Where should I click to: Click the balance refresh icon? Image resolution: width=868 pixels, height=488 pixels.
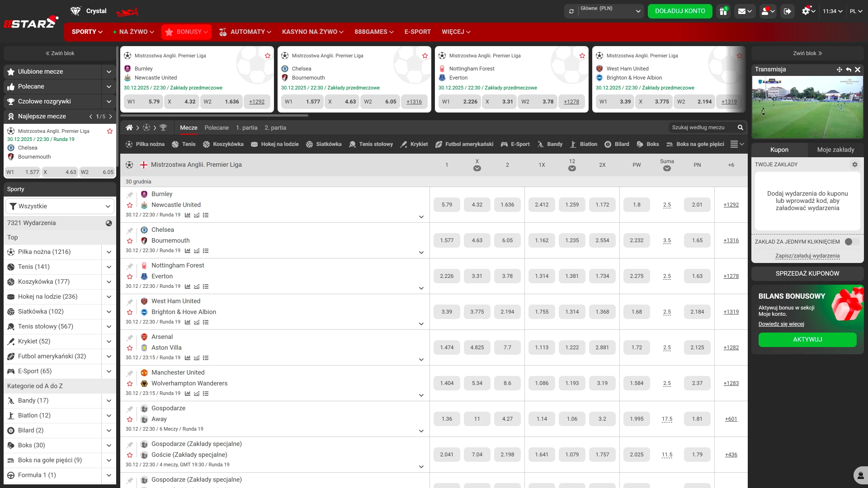pyautogui.click(x=571, y=11)
